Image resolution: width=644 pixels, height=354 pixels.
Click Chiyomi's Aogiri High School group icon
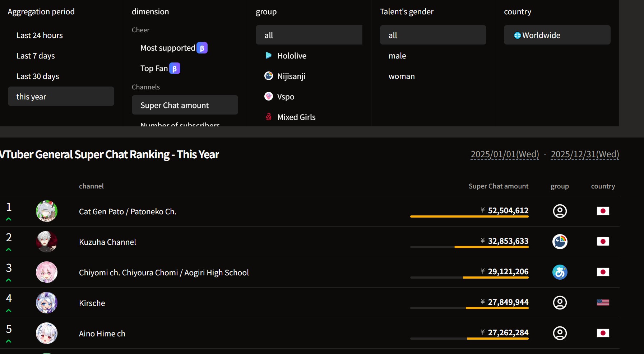(x=560, y=272)
